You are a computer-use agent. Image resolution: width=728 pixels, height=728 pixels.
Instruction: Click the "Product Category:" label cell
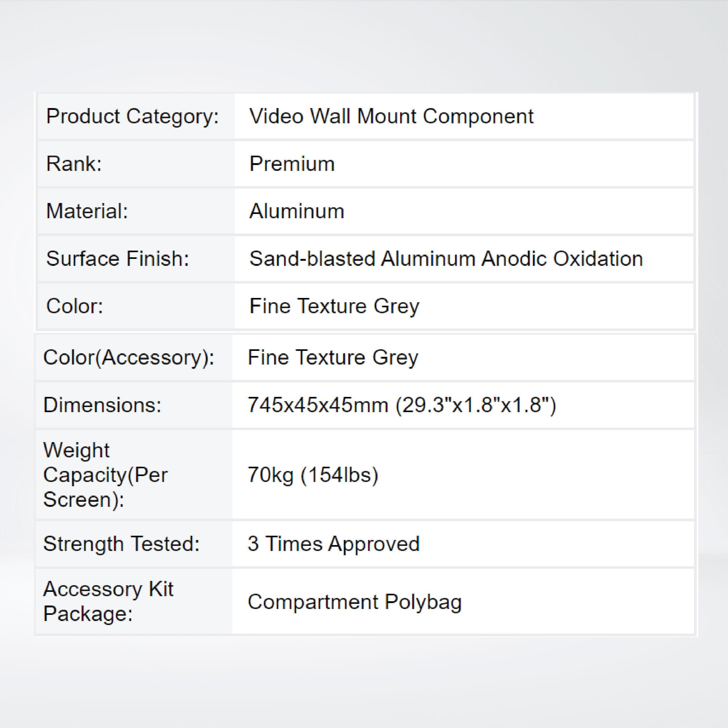tap(132, 116)
